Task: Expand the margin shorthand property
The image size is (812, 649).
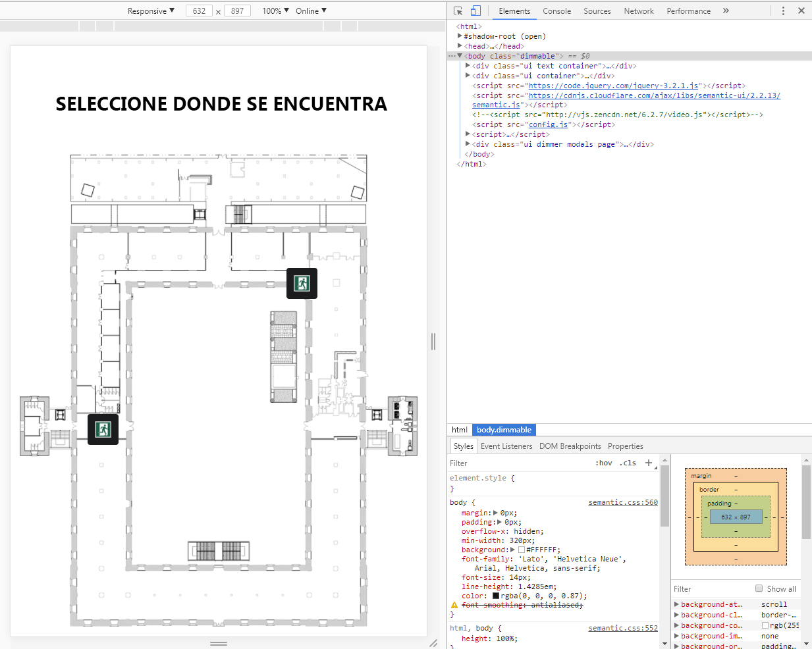Action: 495,513
